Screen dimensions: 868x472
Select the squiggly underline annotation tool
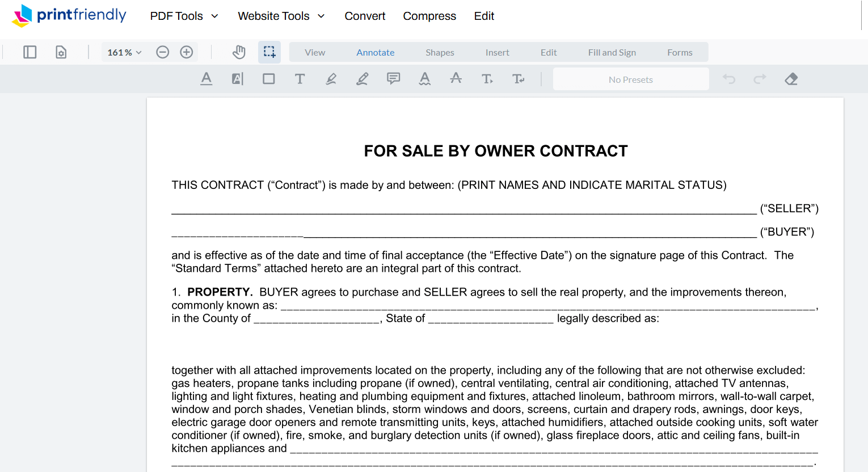[x=424, y=78]
